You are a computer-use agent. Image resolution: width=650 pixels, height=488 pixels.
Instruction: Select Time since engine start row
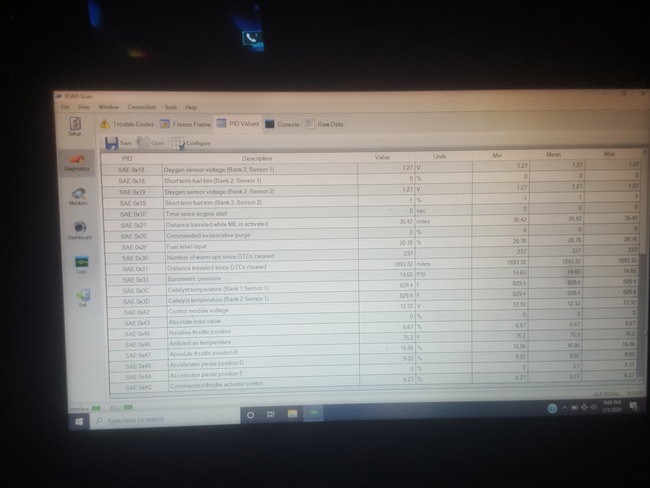[x=372, y=212]
